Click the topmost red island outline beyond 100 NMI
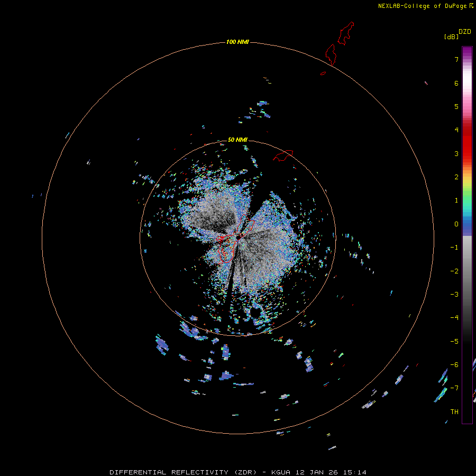 tap(346, 33)
